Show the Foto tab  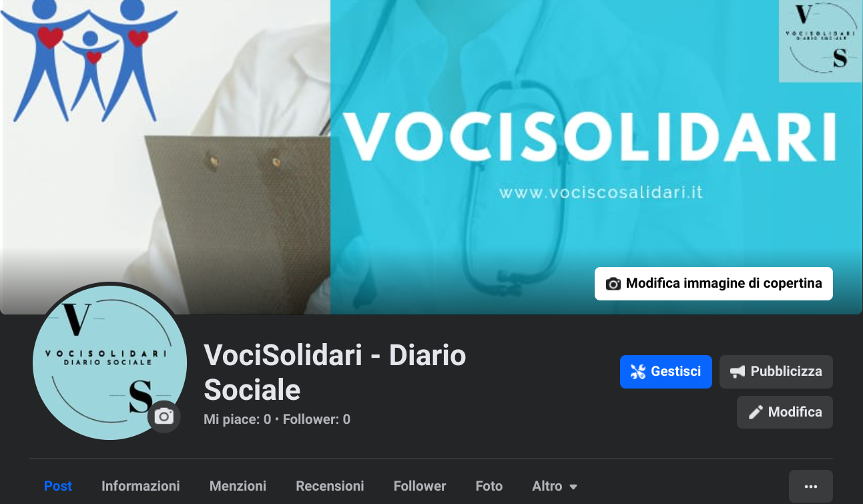[x=489, y=486]
